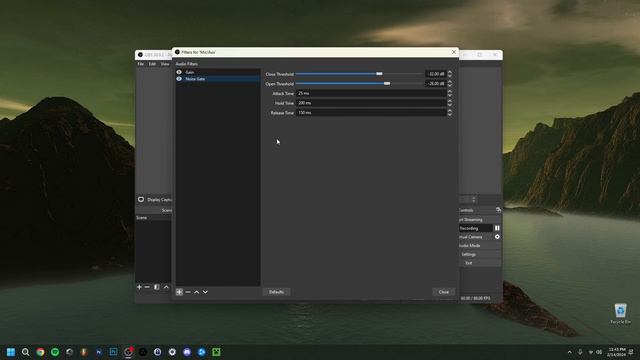
Task: Open the clock and date in the taskbar
Action: point(616,352)
